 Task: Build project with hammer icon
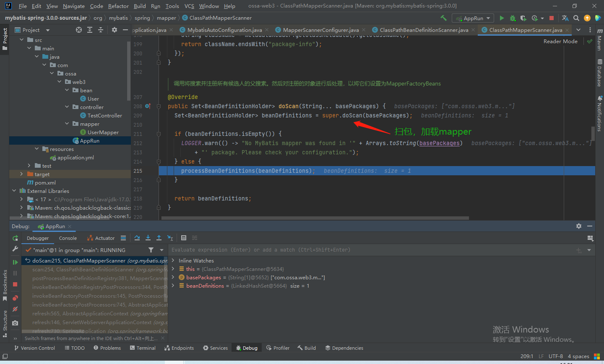click(x=443, y=18)
